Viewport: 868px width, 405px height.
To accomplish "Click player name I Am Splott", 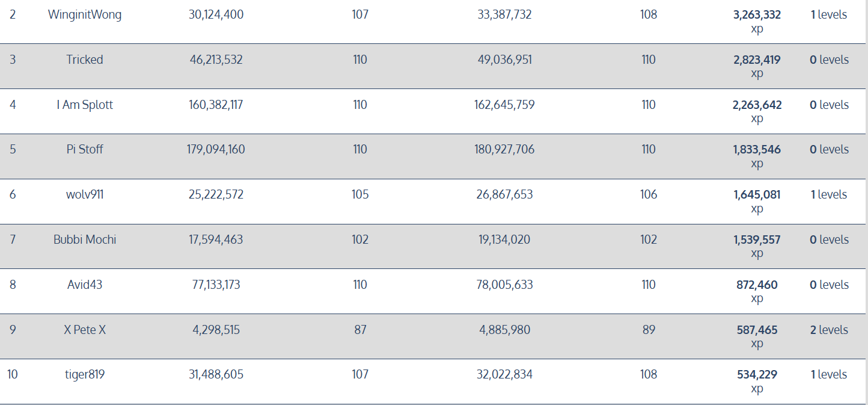I will pos(85,105).
